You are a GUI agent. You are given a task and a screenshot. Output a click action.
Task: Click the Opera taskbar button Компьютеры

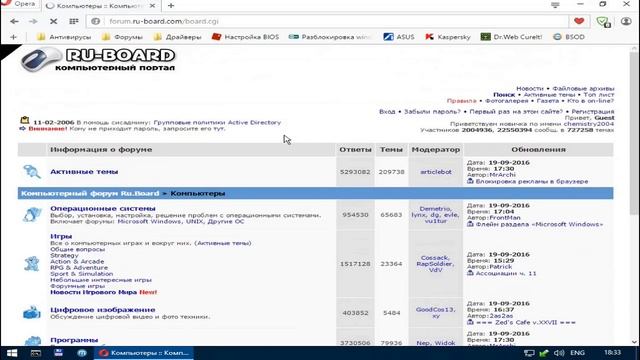144,353
